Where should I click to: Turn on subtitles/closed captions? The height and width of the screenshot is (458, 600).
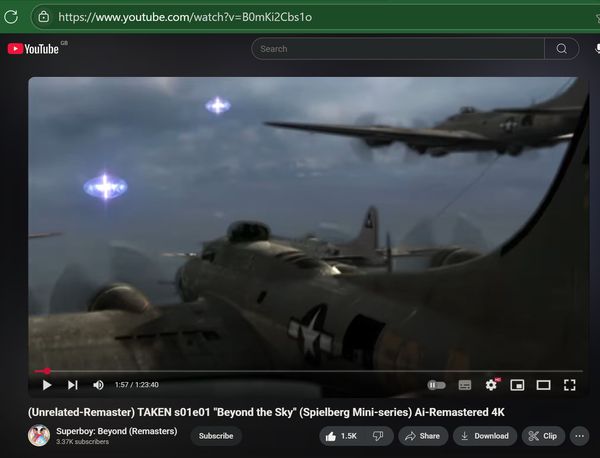tap(465, 385)
